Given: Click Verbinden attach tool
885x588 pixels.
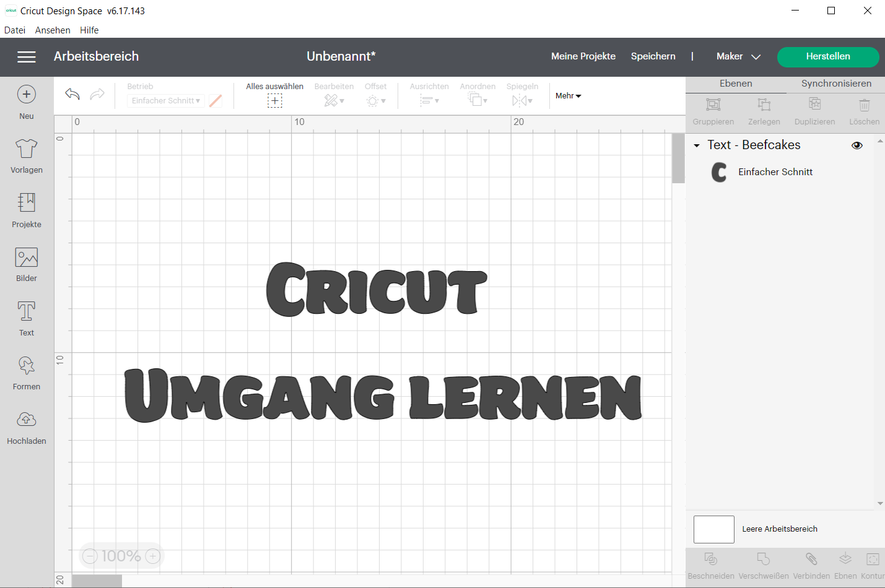Looking at the screenshot, I should click(811, 566).
